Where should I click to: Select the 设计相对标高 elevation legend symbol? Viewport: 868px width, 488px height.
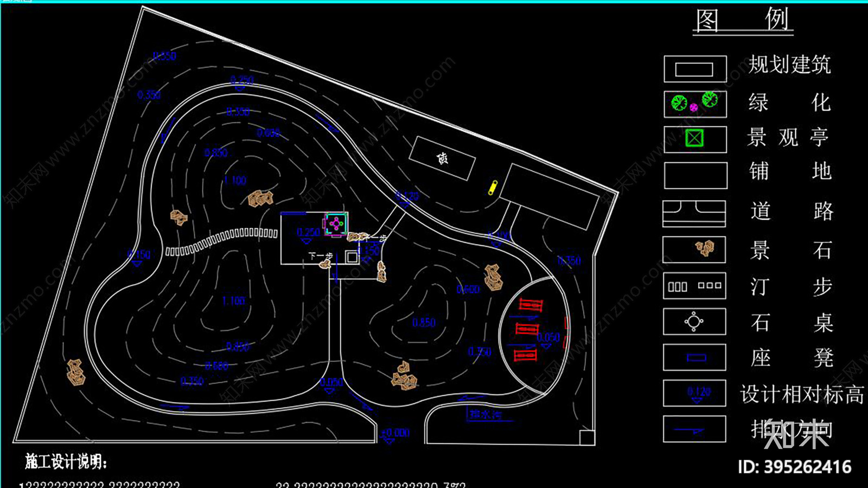(694, 393)
